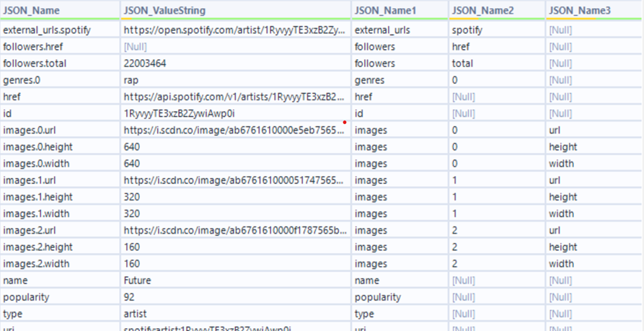Image resolution: width=644 pixels, height=331 pixels.
Task: Click the images.0.width cell
Action: tap(60, 164)
